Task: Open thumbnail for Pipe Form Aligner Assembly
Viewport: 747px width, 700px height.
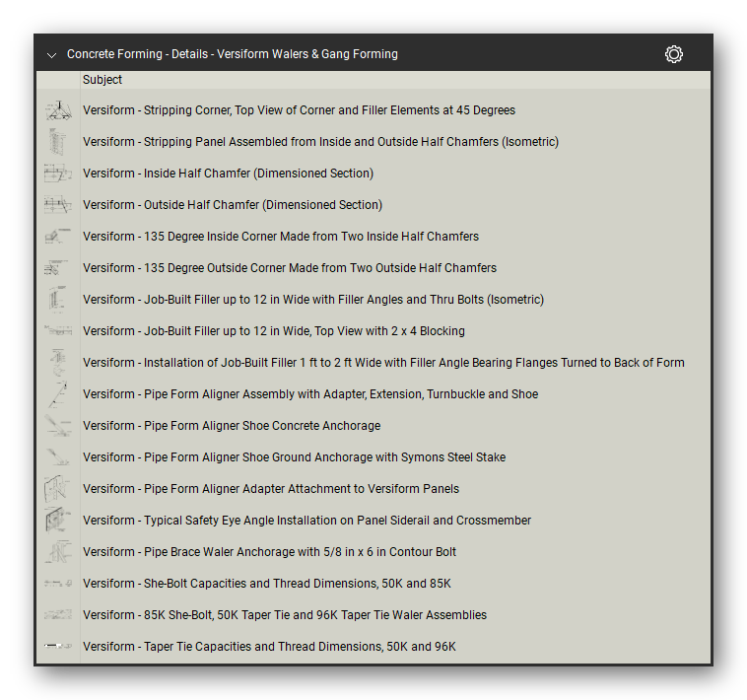Action: click(x=58, y=393)
